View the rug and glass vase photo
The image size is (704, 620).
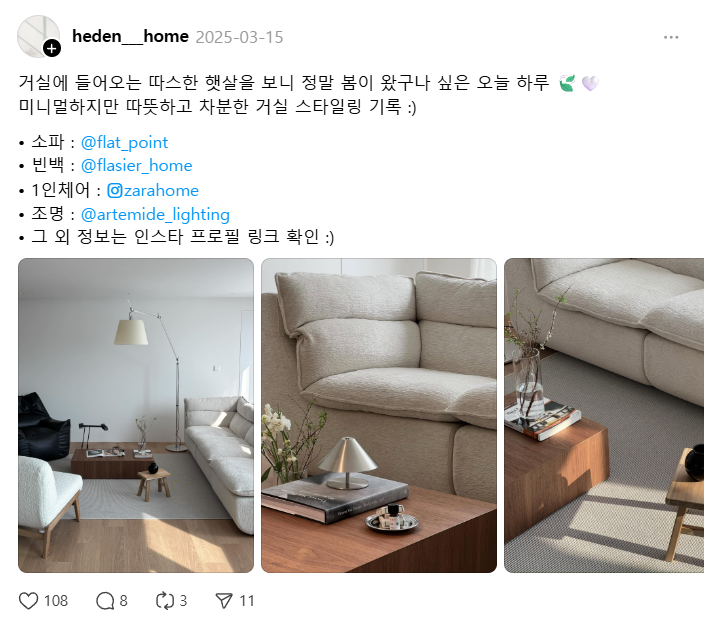[604, 415]
